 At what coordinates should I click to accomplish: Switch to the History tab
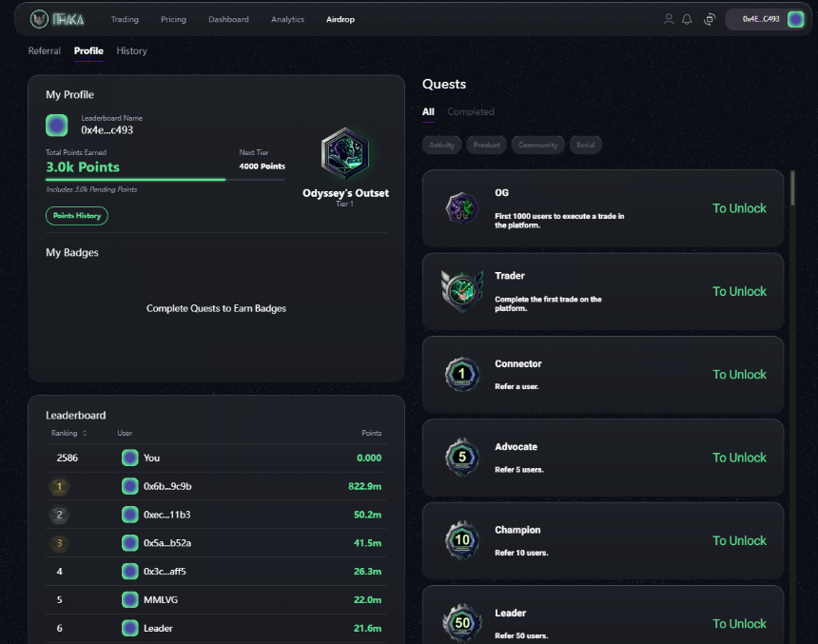click(131, 50)
